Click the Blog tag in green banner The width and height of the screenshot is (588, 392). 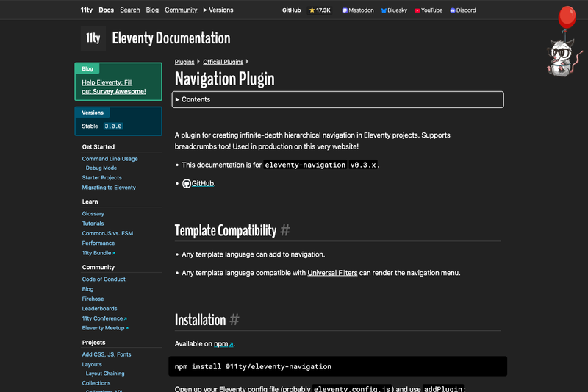click(x=87, y=68)
